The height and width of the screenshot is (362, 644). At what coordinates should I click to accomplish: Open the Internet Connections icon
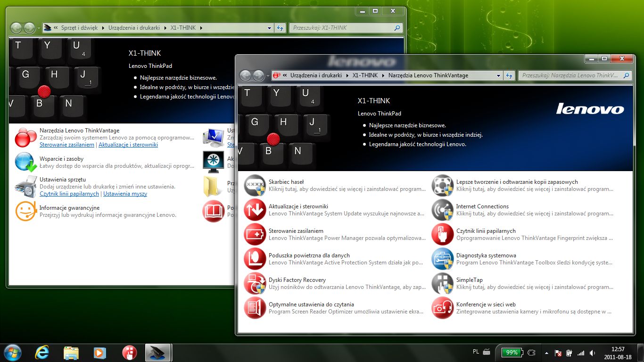pos(443,210)
